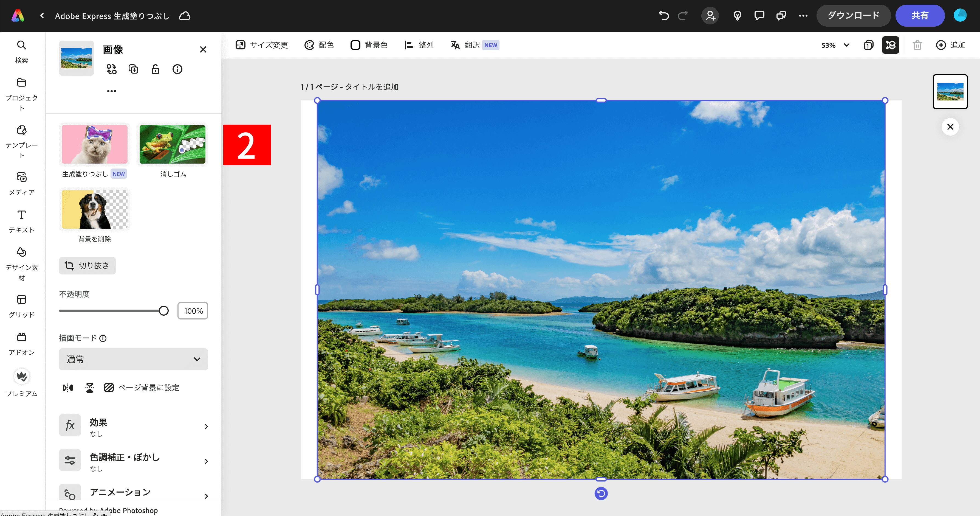Open プロジェクト in the left sidebar
This screenshot has width=980, height=516.
(22, 95)
